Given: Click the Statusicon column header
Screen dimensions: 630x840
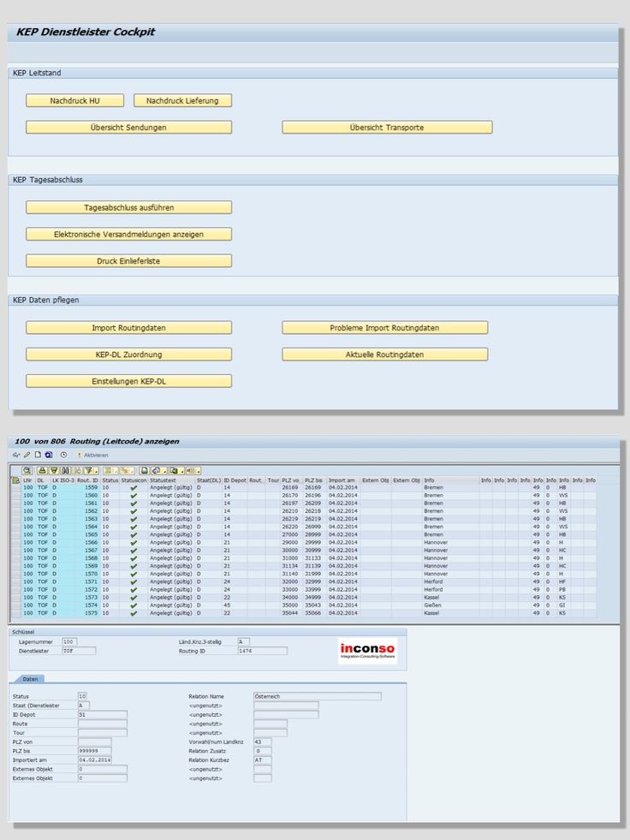Looking at the screenshot, I should [134, 480].
